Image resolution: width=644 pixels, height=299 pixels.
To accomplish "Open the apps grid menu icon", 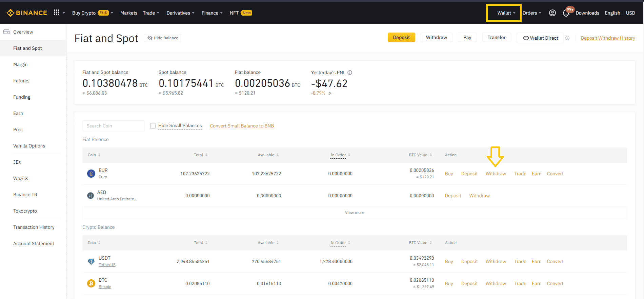I will [x=57, y=13].
